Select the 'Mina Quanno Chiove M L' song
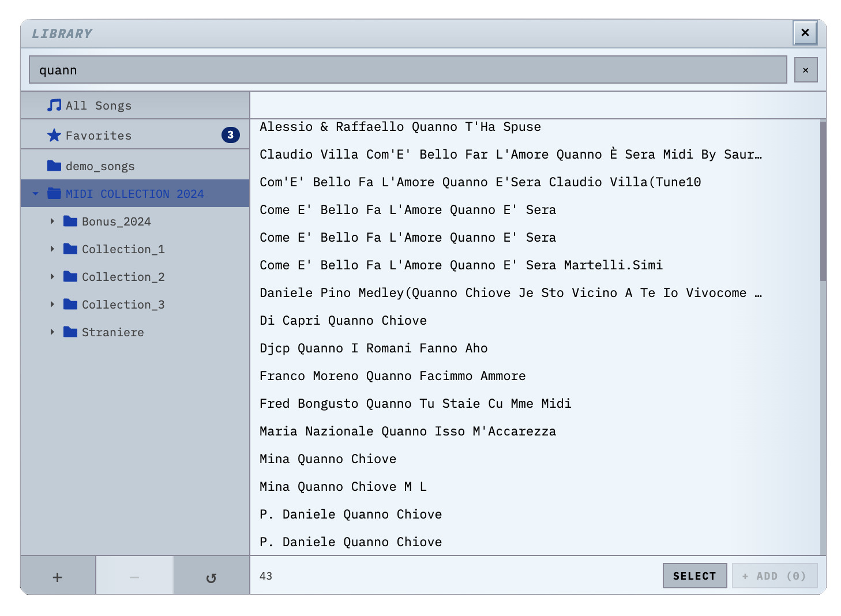The width and height of the screenshot is (841, 616). pyautogui.click(x=535, y=487)
